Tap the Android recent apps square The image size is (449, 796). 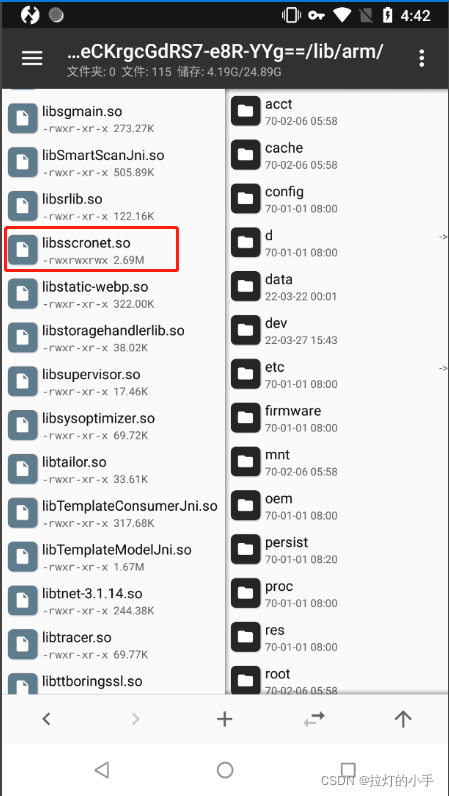(x=348, y=770)
